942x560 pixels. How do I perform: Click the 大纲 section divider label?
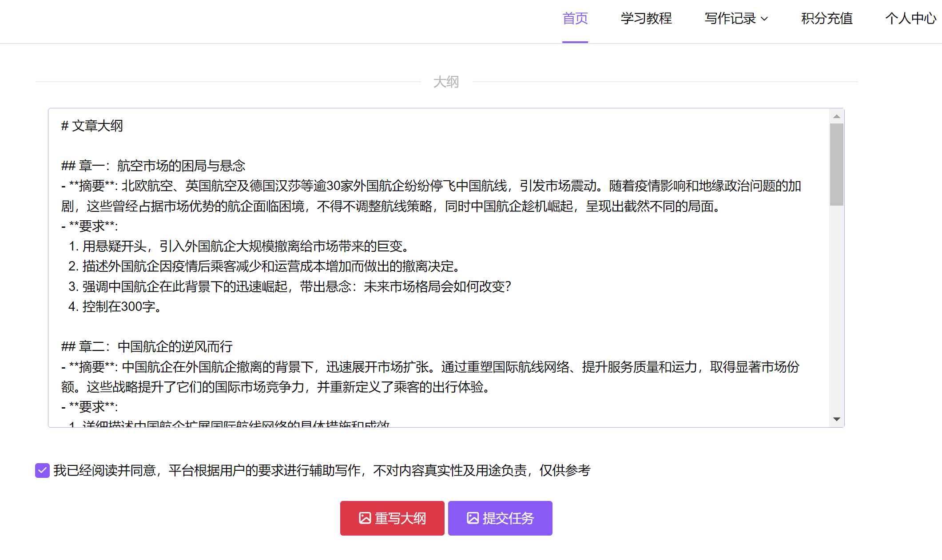point(446,82)
